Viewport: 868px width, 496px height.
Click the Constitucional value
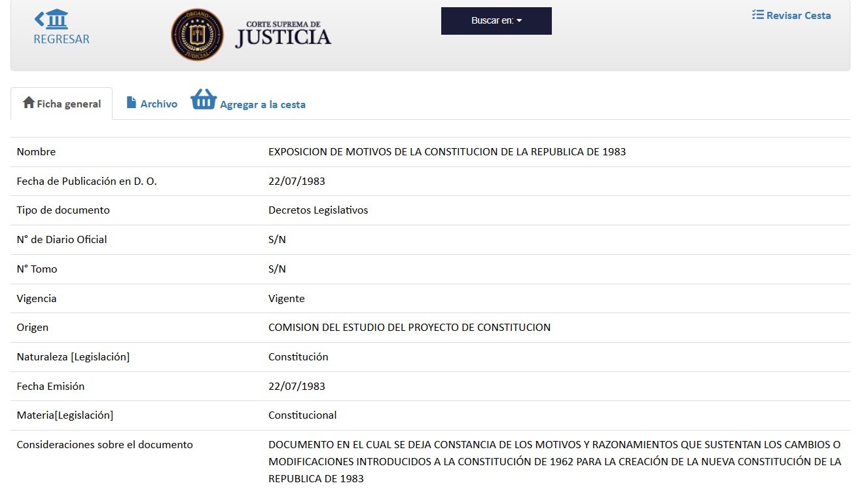(302, 415)
